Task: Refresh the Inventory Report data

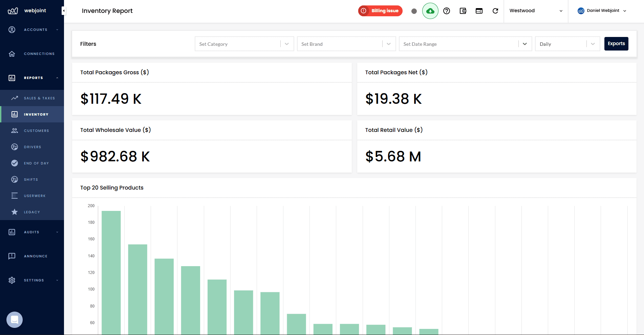Action: coord(495,11)
